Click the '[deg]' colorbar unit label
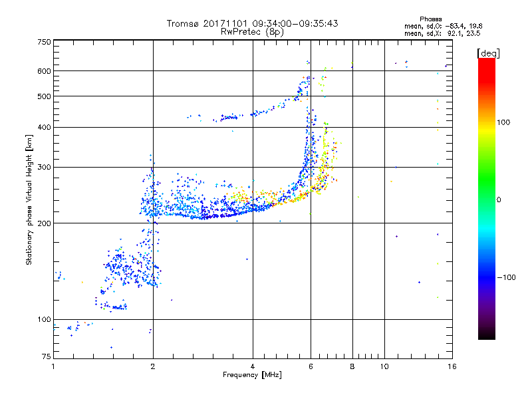Viewport: 532px width, 399px height. [488, 53]
